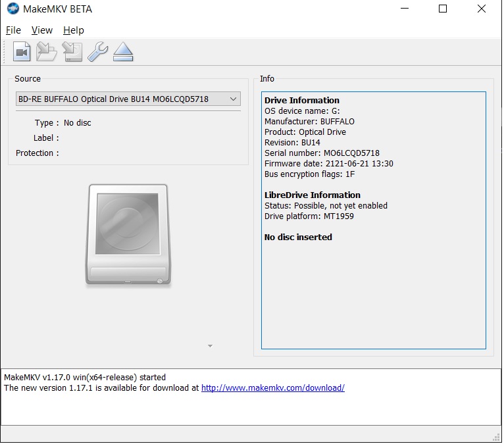This screenshot has height=448, width=504.
Task: Maximize the MakeMKV window
Action: [x=443, y=9]
